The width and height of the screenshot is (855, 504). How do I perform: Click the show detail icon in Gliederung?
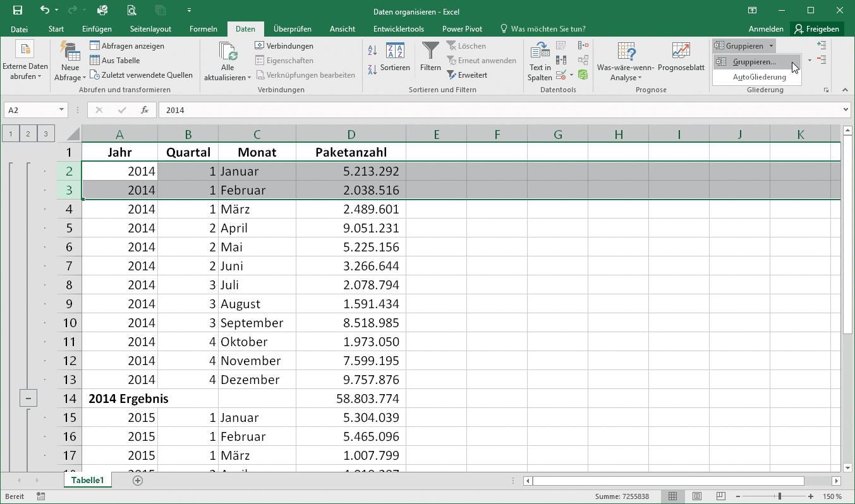[822, 45]
